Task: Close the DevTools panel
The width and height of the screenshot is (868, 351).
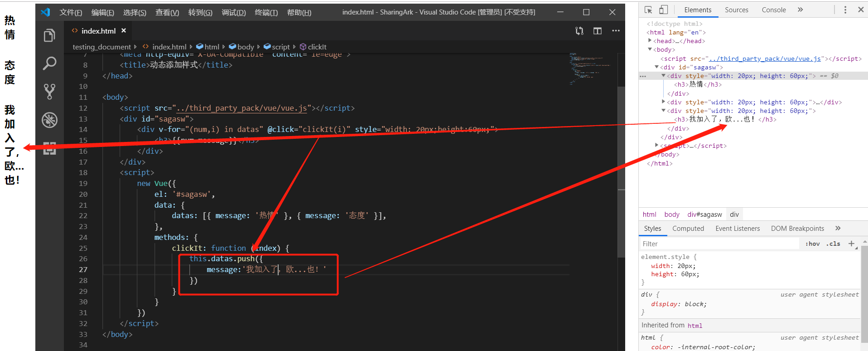Action: (x=861, y=10)
